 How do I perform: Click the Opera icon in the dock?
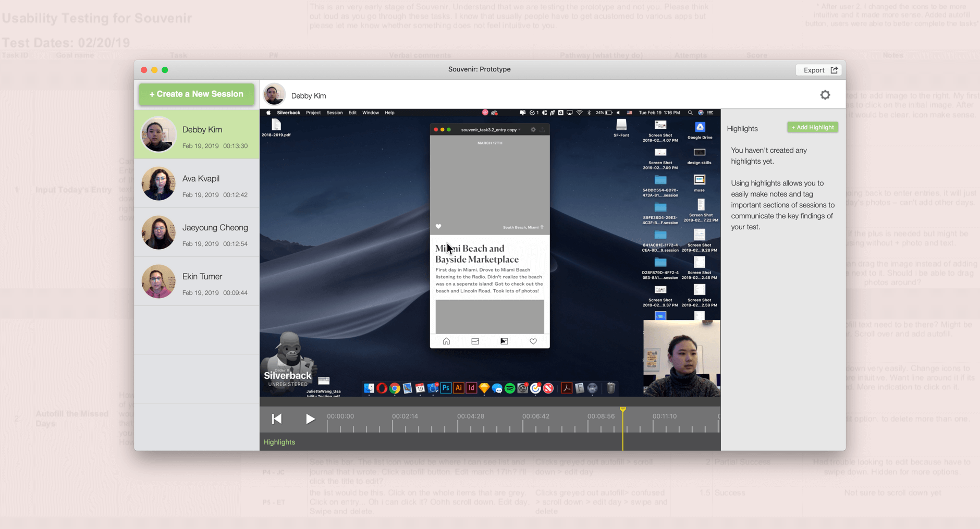tap(382, 388)
